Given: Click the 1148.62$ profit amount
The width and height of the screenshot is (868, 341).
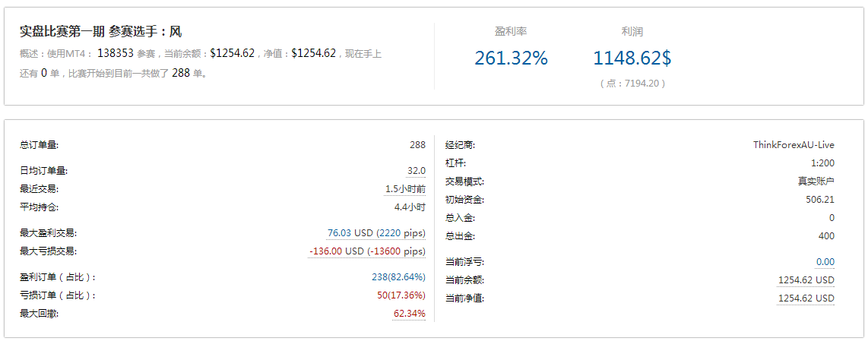Looking at the screenshot, I should 632,58.
